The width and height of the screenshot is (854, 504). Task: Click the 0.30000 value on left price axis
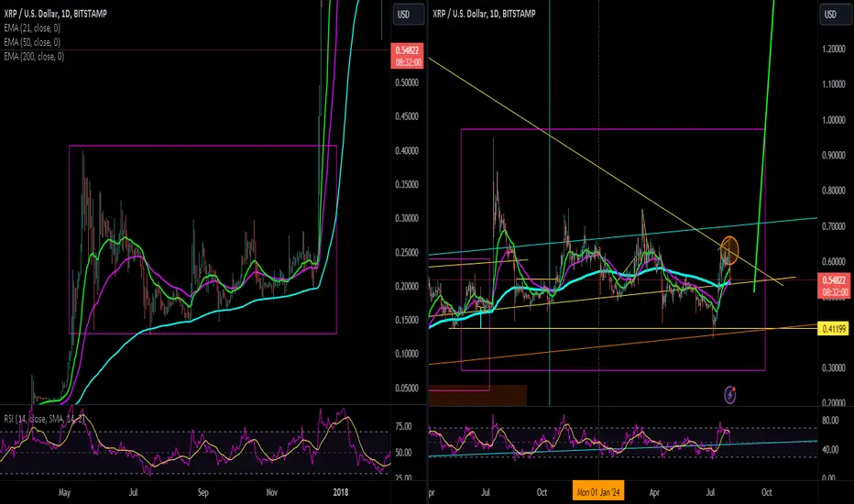click(407, 218)
